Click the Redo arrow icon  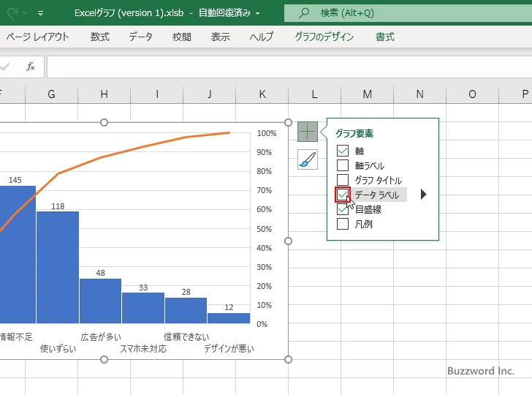click(x=12, y=13)
